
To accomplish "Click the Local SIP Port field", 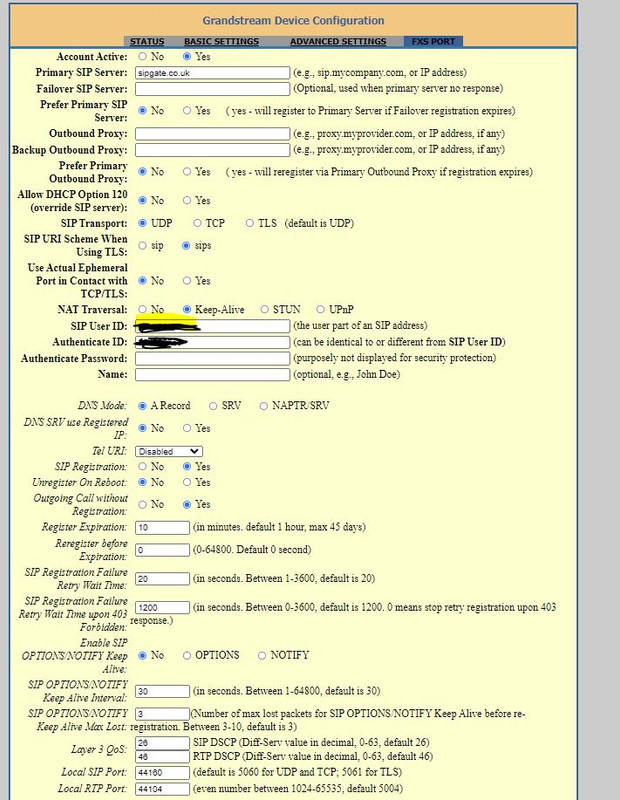I will tap(162, 772).
